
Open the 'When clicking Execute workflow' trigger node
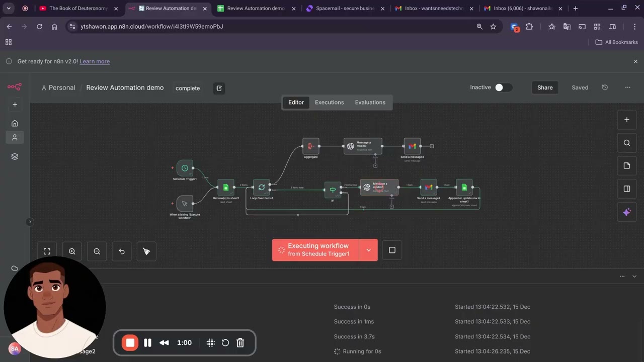pyautogui.click(x=185, y=204)
